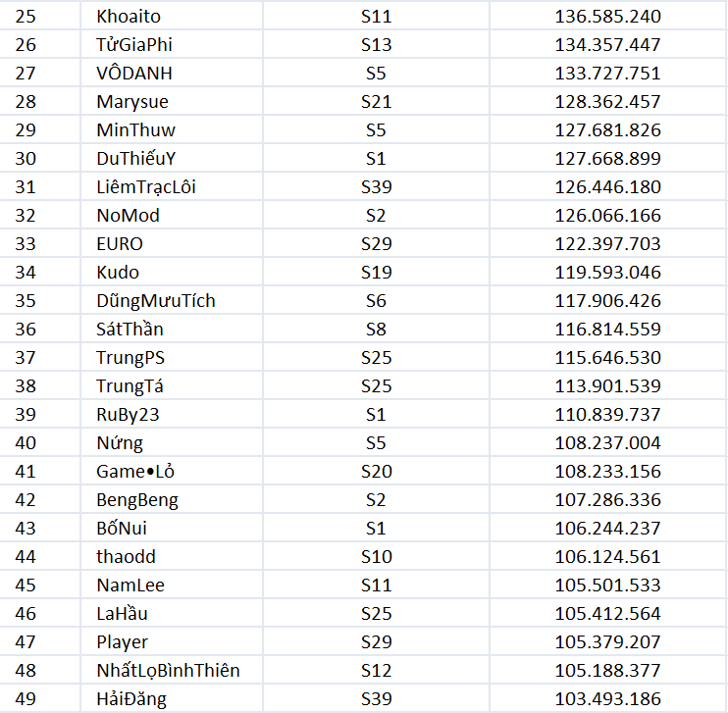Click score cell 113.901.539
728x713 pixels.
pyautogui.click(x=608, y=385)
